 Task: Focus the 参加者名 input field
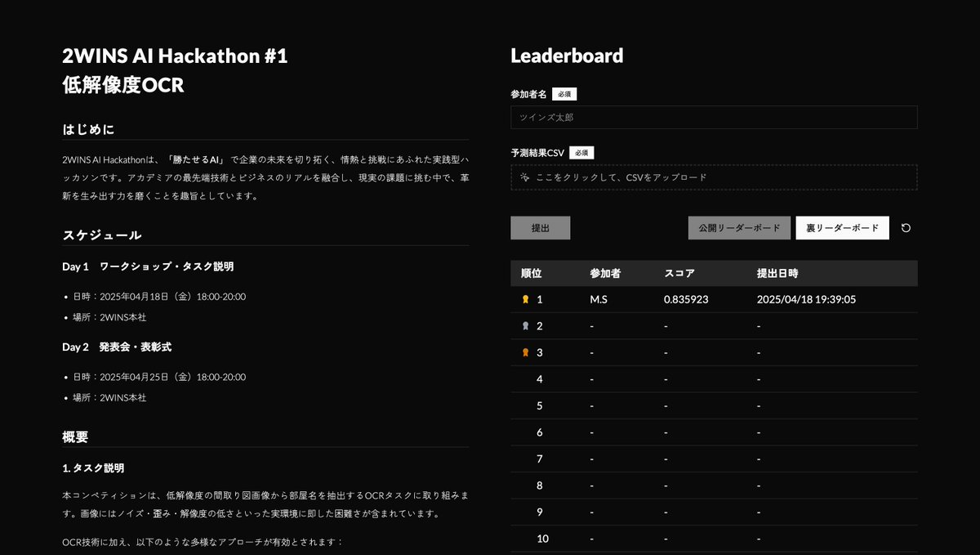[714, 117]
